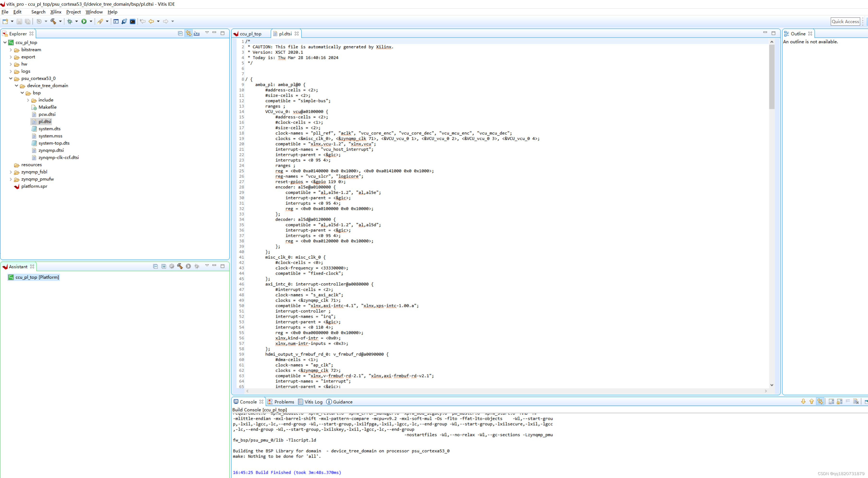This screenshot has height=478, width=868.
Task: Click Expand All icon in Assistant panel
Action: click(x=164, y=266)
